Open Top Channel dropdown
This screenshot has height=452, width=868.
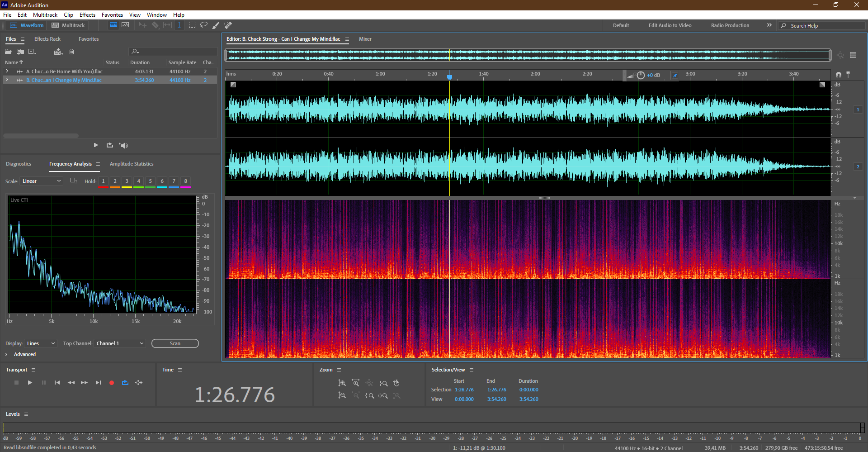tap(120, 343)
